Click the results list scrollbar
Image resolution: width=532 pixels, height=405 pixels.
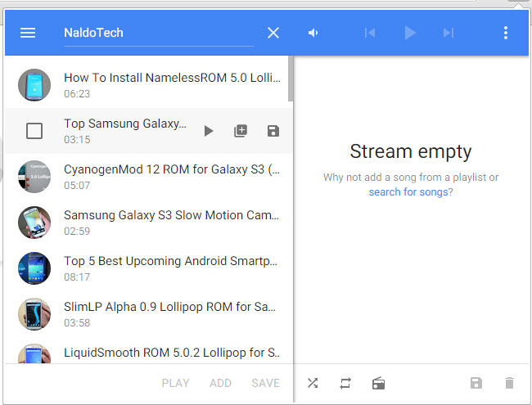[x=291, y=79]
